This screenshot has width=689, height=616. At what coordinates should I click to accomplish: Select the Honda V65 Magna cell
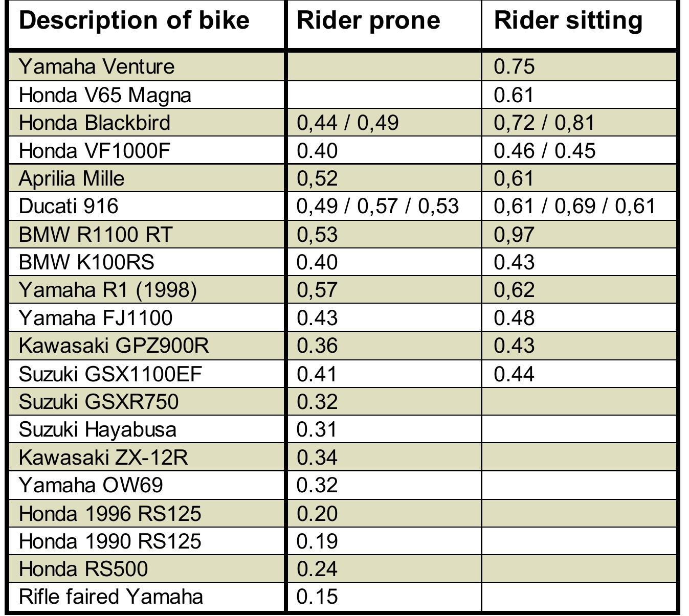[x=105, y=95]
